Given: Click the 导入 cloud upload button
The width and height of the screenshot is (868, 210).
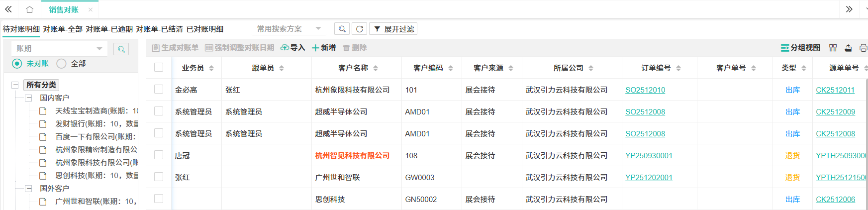Looking at the screenshot, I should (292, 48).
